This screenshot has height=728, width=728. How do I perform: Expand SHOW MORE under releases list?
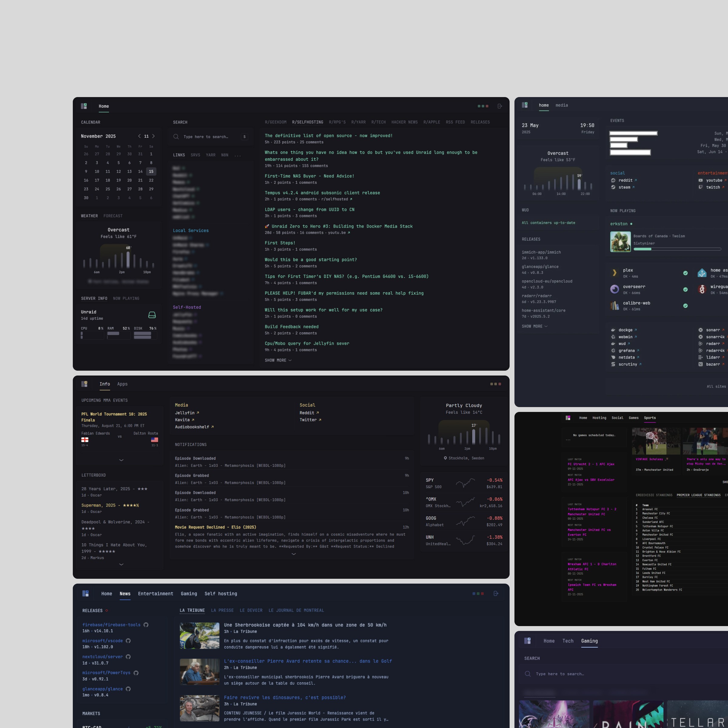click(534, 326)
